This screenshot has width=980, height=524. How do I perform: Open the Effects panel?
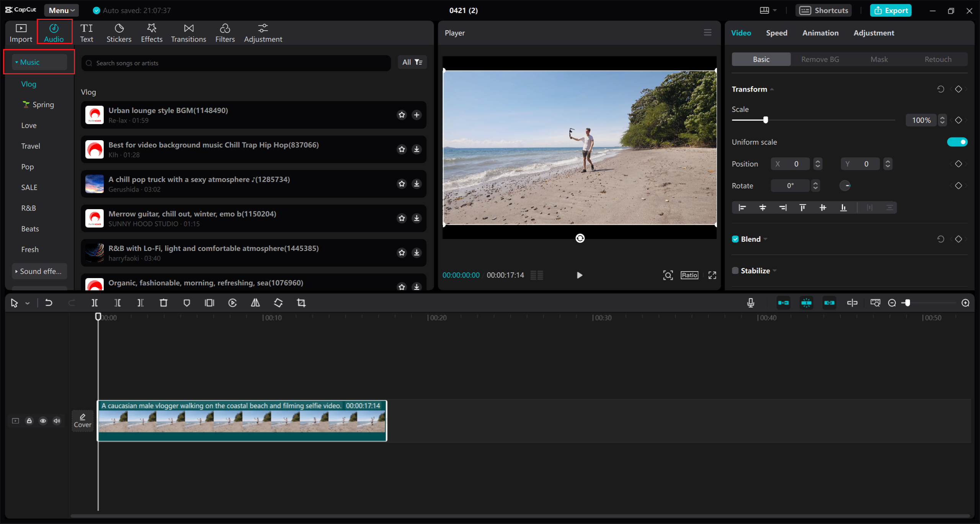[152, 32]
